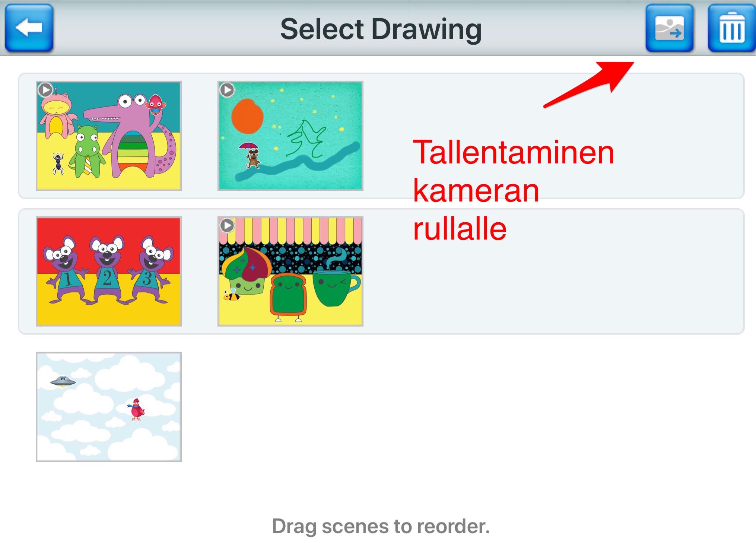The width and height of the screenshot is (756, 543).
Task: Click the red bird in the clouds drawing
Action: (136, 409)
